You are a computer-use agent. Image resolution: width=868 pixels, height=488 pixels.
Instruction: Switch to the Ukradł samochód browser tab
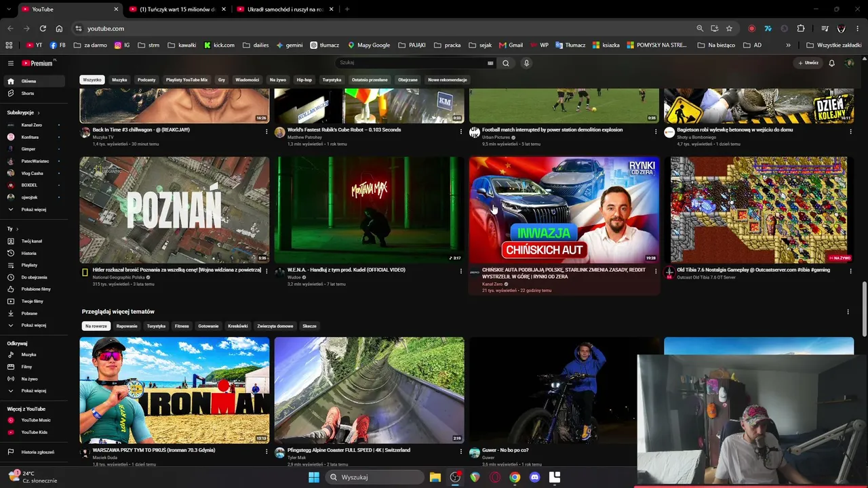285,9
